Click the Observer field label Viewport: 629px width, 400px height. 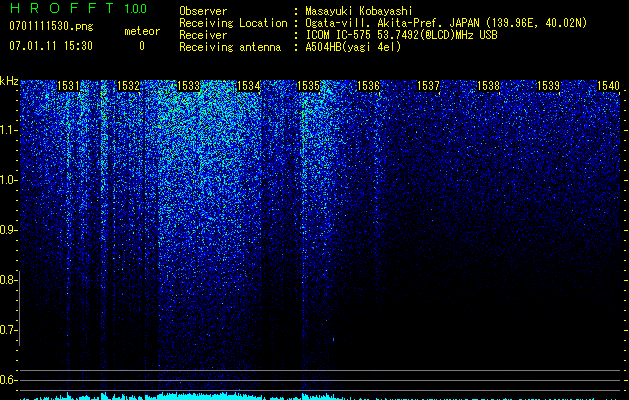(x=203, y=11)
